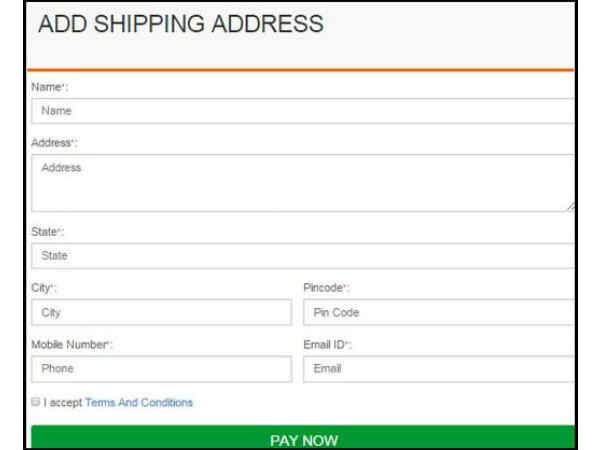Viewport: 600px width, 450px height.
Task: Tick the I accept terms checkbox
Action: (x=36, y=402)
